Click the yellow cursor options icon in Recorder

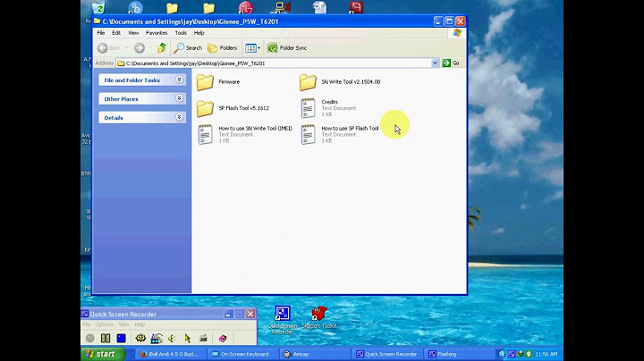click(x=188, y=339)
